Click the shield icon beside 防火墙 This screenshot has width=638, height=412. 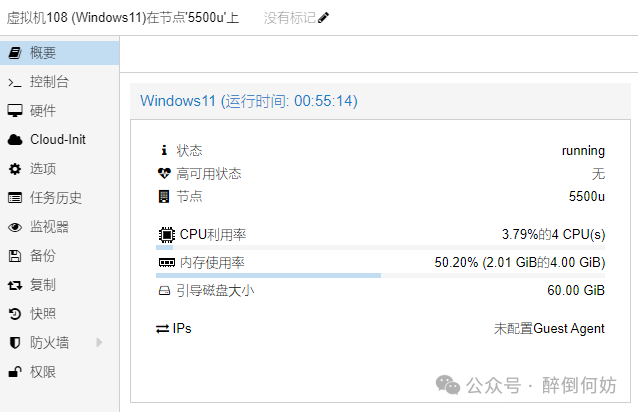click(15, 343)
